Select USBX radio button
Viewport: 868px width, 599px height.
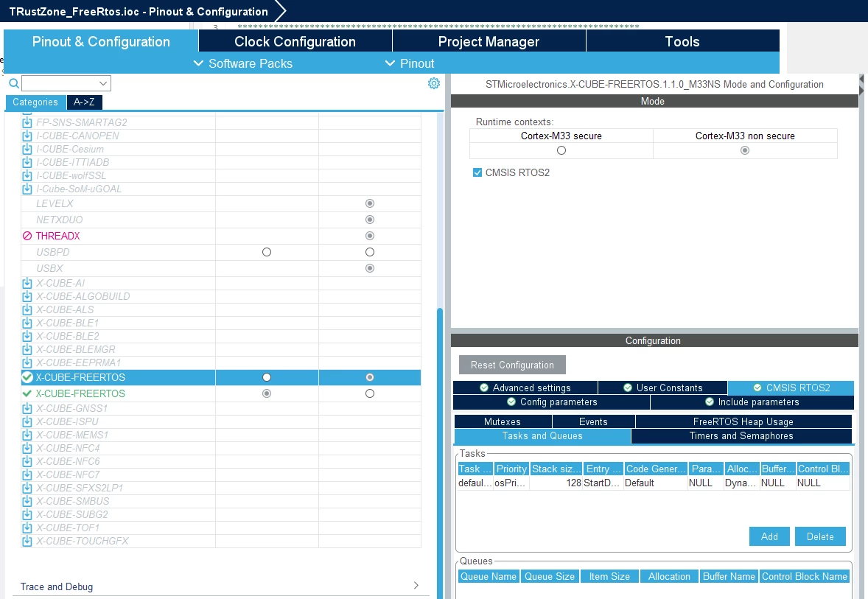click(x=370, y=268)
